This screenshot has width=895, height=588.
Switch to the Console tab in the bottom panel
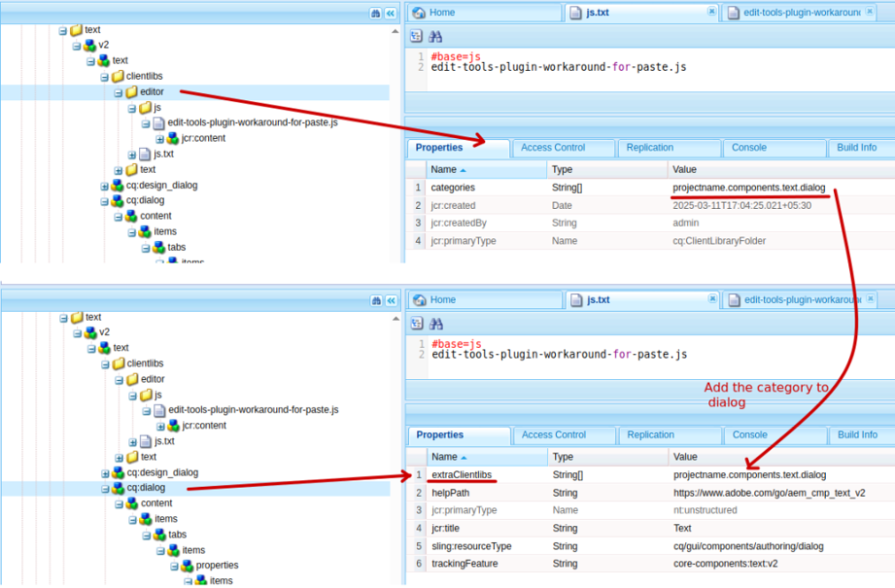coord(749,435)
